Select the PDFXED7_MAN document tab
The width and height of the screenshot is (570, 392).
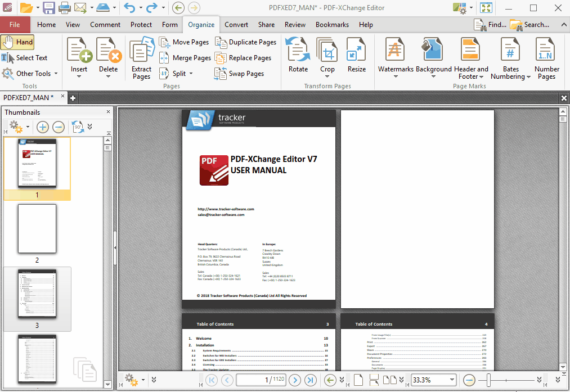28,98
